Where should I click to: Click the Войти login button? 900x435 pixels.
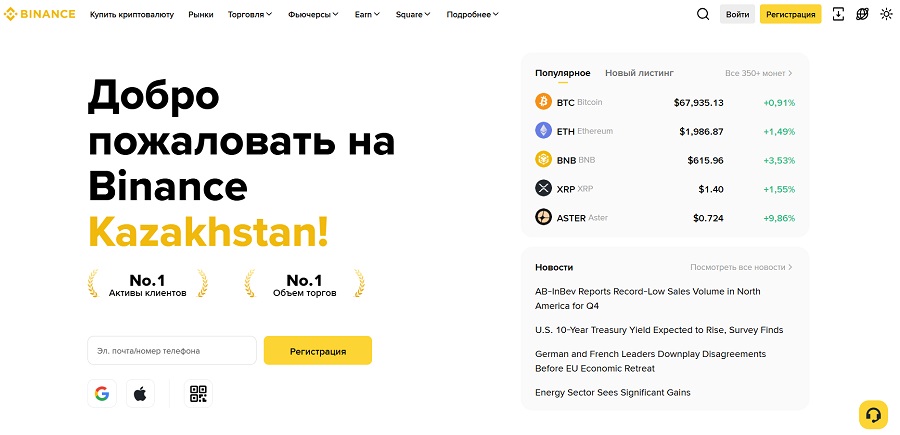(x=737, y=14)
